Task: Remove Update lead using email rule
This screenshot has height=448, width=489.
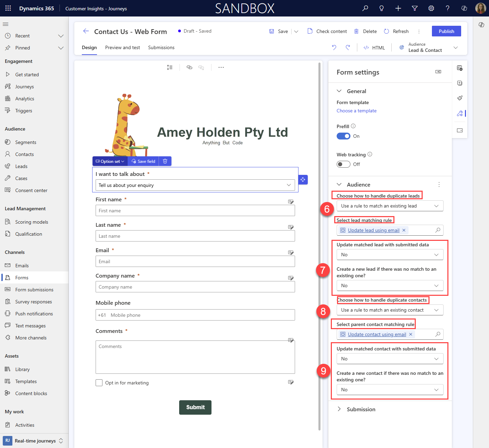Action: [x=404, y=230]
